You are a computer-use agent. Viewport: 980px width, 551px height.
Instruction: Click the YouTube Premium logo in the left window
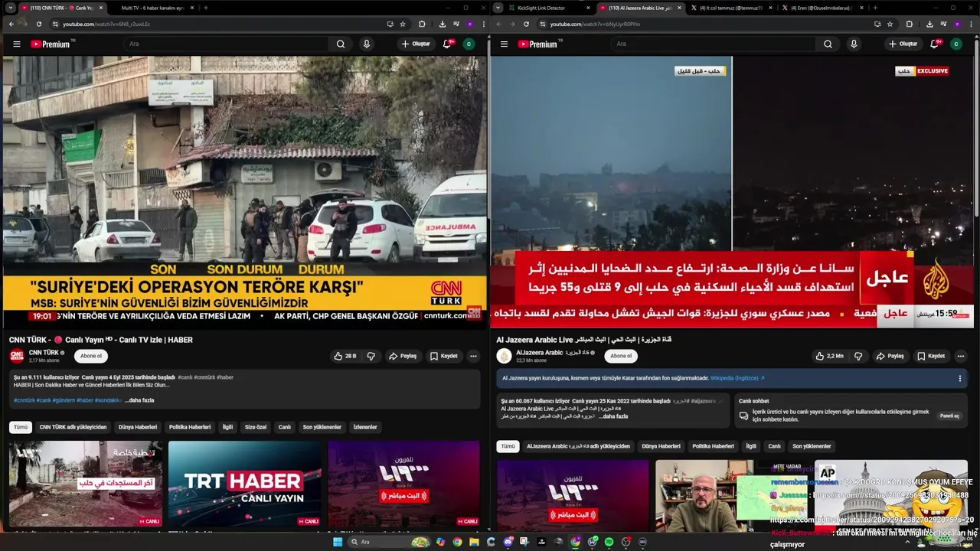pyautogui.click(x=51, y=44)
